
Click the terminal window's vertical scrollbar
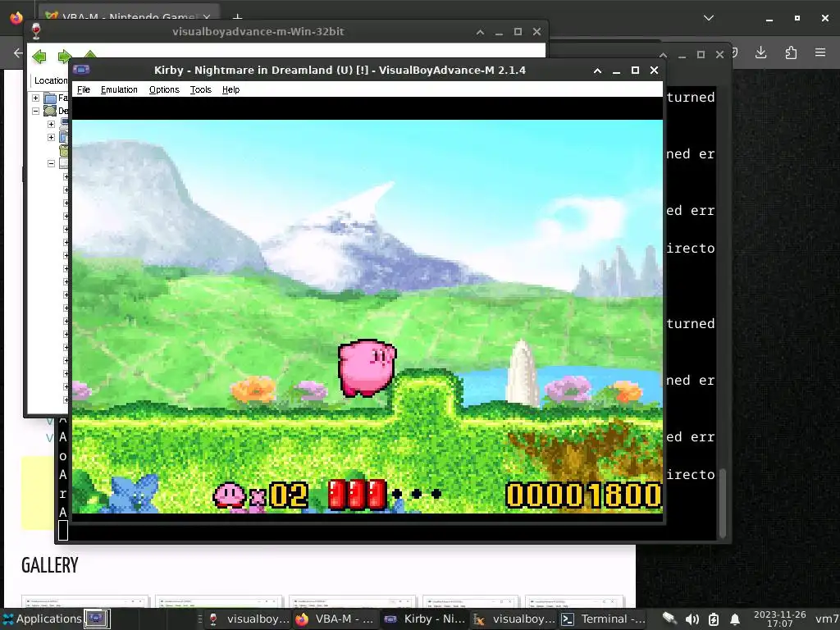722,503
